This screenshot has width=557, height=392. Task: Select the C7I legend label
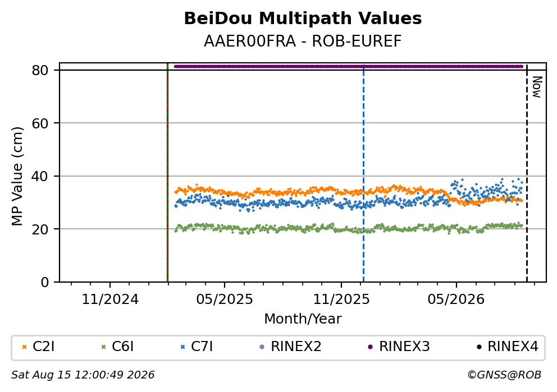(202, 347)
